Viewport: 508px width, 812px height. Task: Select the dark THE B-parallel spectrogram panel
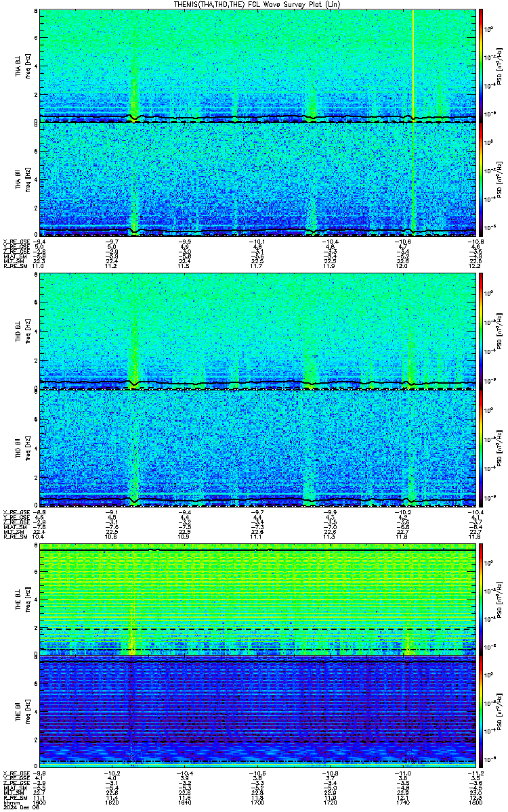pos(257,713)
